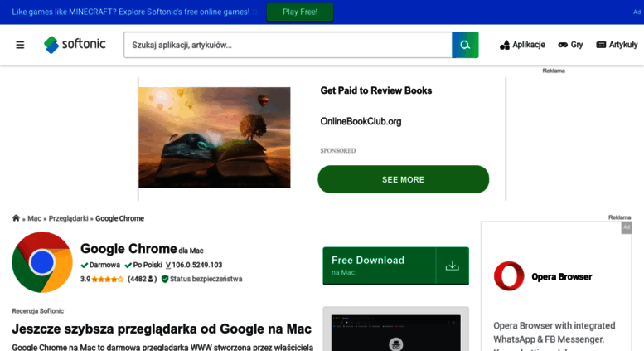Open the Artykuły menu

click(x=617, y=45)
